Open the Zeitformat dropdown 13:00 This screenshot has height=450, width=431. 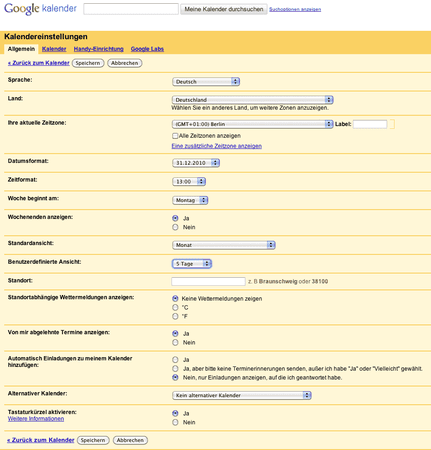pyautogui.click(x=189, y=182)
